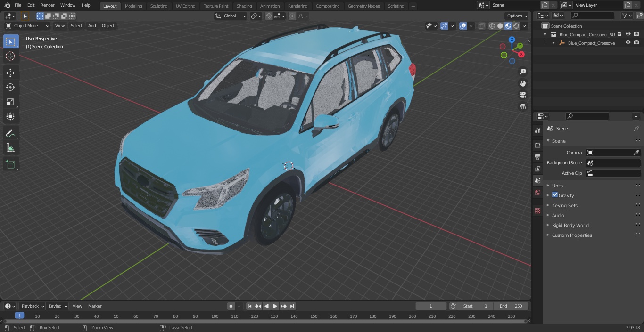Pin the Scene properties with pin icon
This screenshot has width=644, height=332.
coord(636,129)
